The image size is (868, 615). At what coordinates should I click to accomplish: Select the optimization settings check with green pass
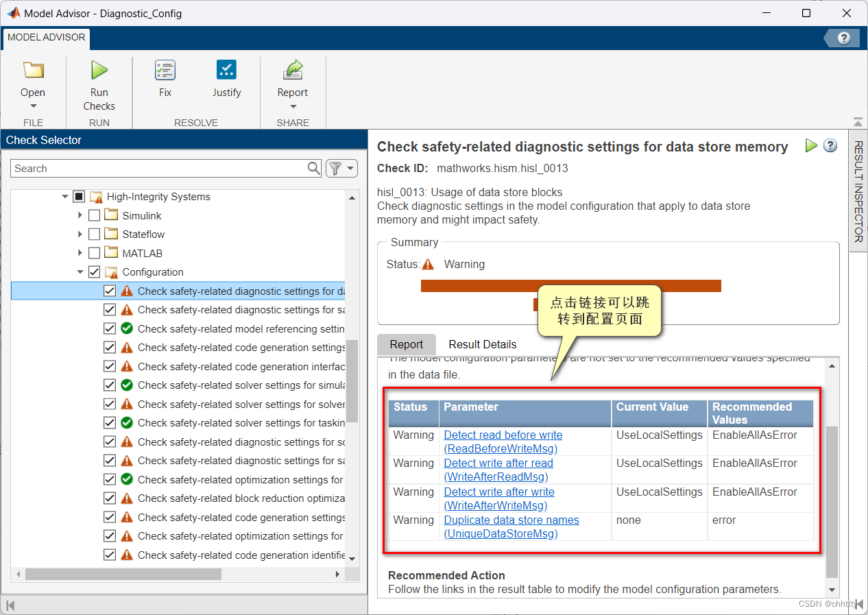click(178, 479)
